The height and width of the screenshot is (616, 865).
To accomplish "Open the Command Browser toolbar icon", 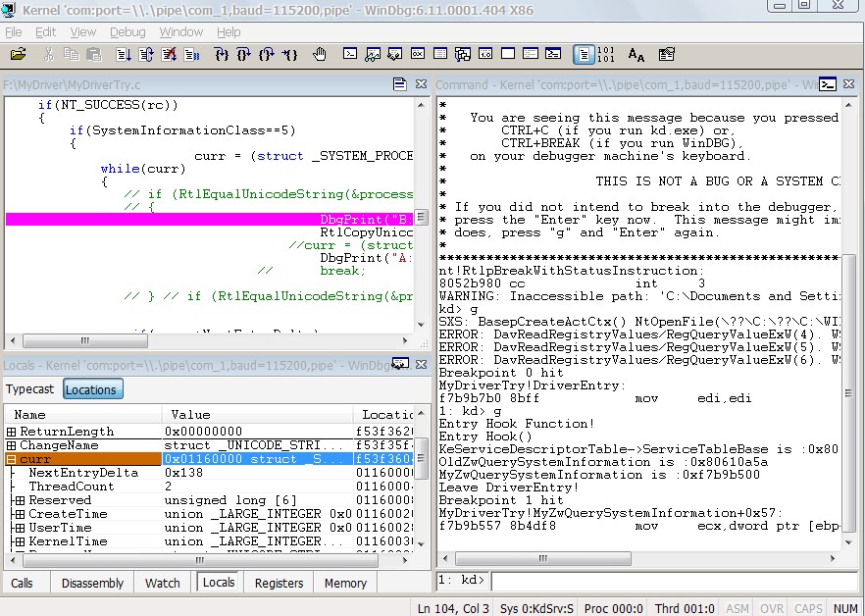I will click(x=553, y=54).
